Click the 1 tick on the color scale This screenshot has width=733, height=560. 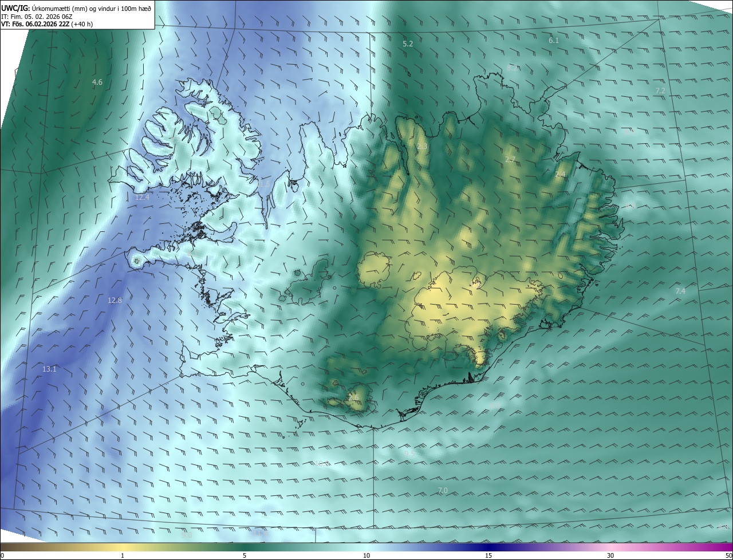[123, 556]
